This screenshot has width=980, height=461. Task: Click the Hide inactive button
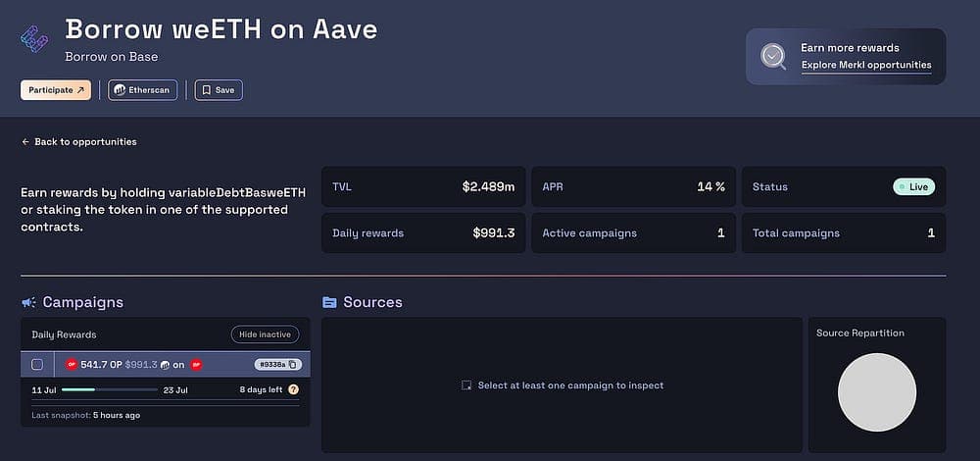click(x=265, y=334)
